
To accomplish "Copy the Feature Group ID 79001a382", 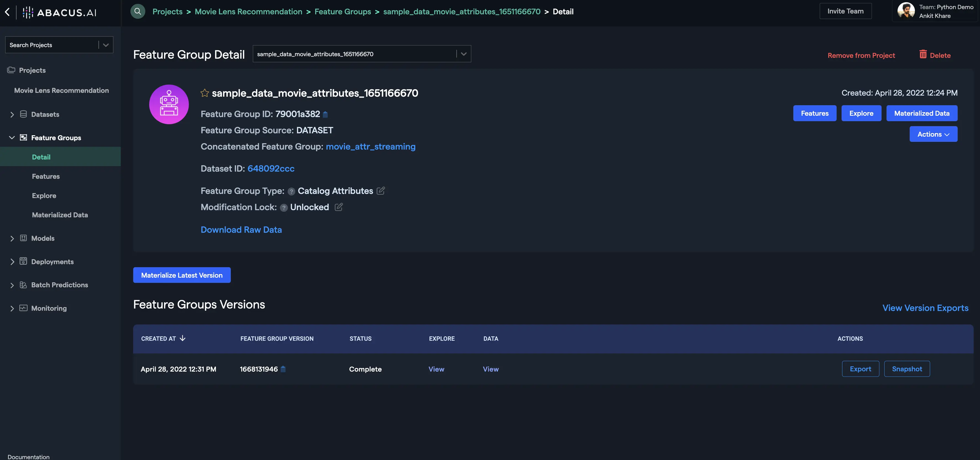I will [325, 114].
